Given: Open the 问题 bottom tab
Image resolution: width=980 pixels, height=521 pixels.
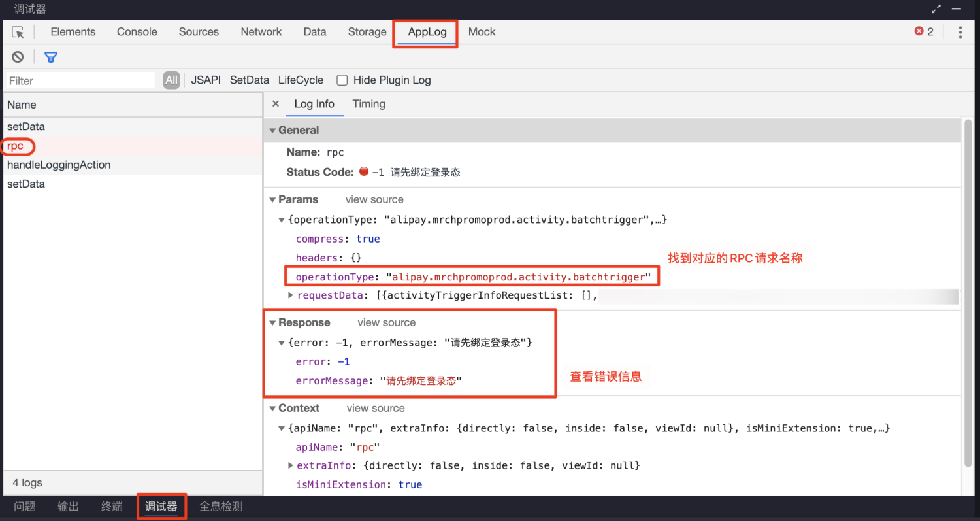Looking at the screenshot, I should [25, 506].
